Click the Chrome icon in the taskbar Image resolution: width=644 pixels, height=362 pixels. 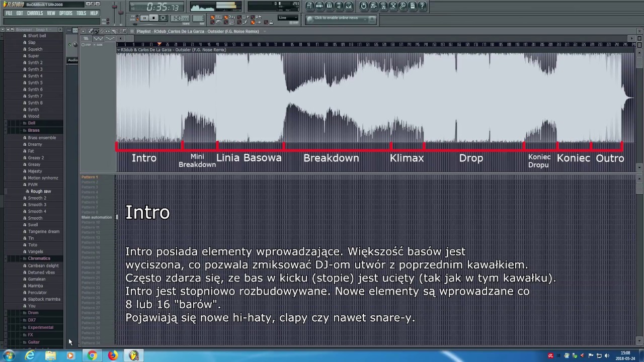click(x=92, y=355)
